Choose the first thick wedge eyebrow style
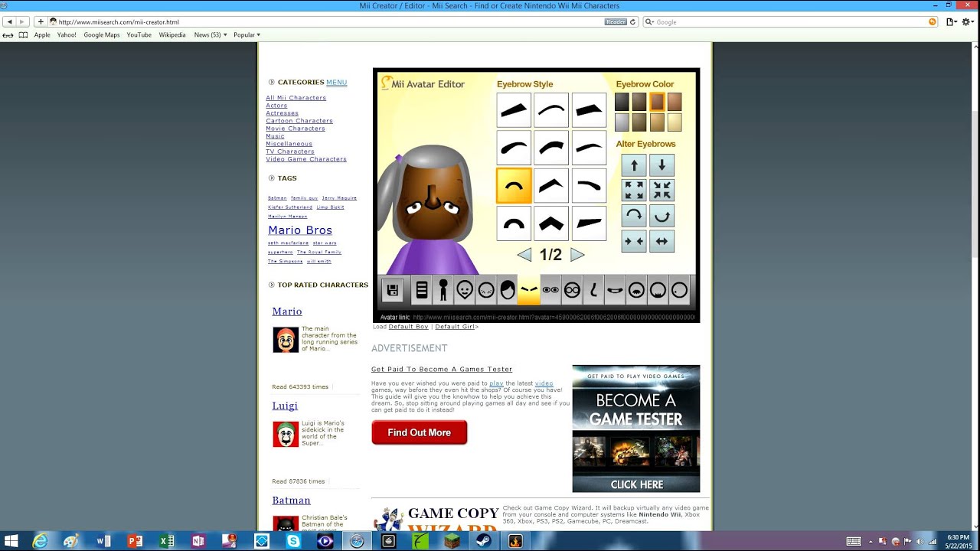The height and width of the screenshot is (551, 980). click(514, 110)
